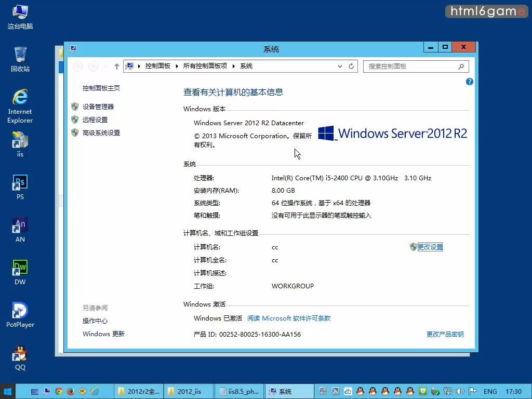
Task: Click the forward navigation button
Action: pyautogui.click(x=93, y=66)
